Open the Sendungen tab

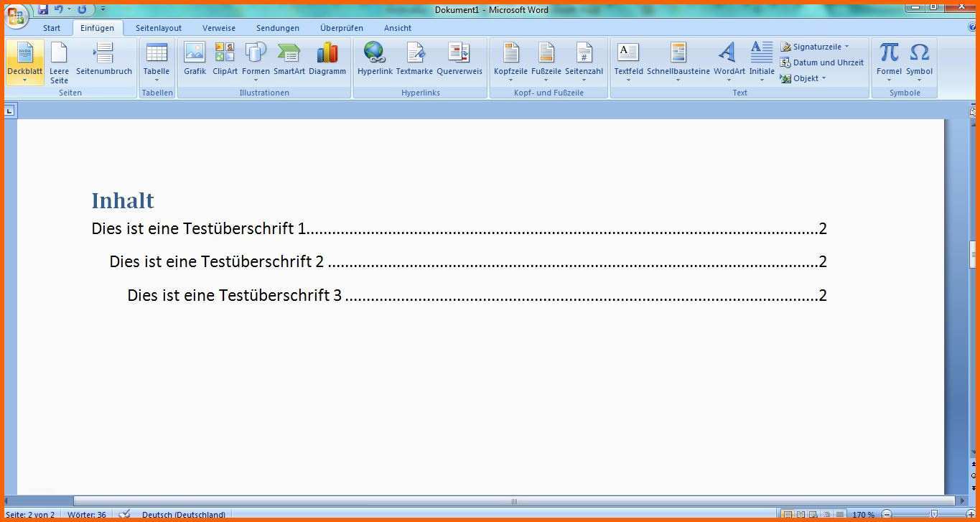(278, 28)
